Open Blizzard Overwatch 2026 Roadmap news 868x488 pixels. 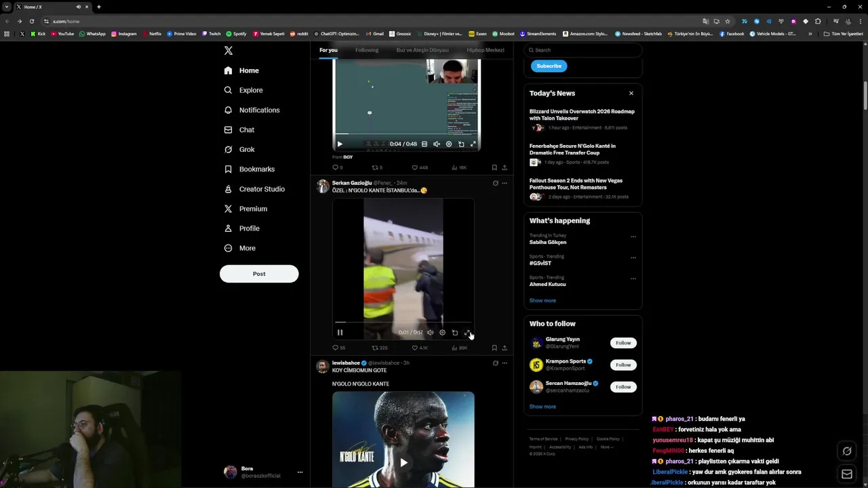tap(583, 119)
